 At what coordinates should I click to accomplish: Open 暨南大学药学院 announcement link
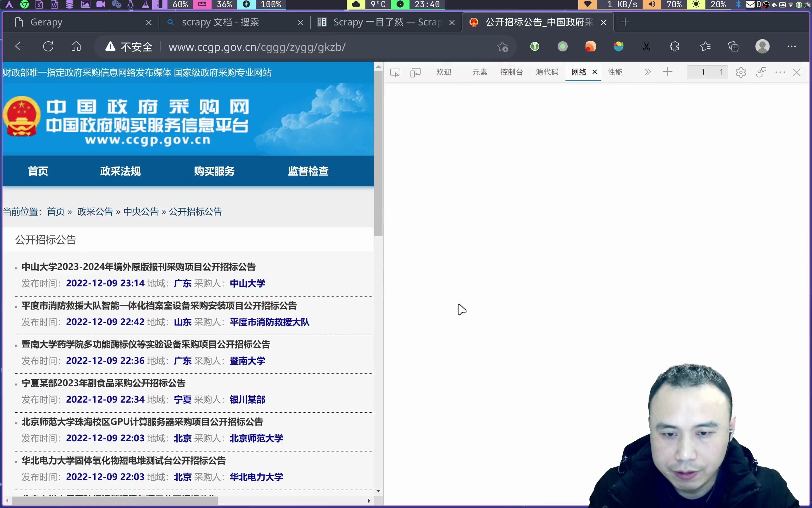[x=146, y=344]
